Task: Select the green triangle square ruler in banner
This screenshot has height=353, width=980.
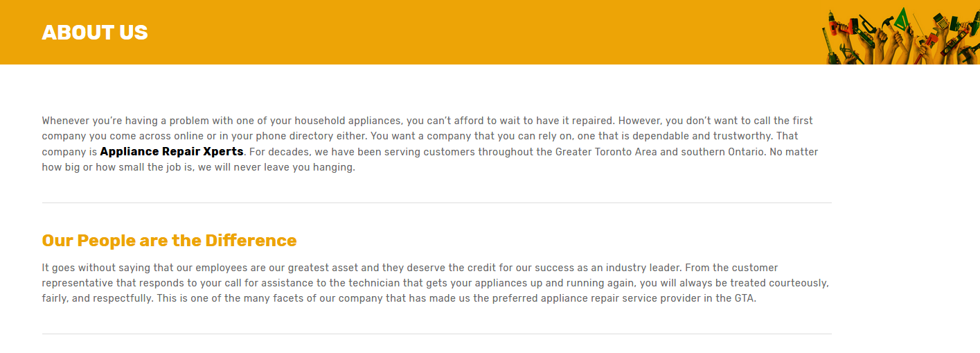Action: (x=902, y=21)
